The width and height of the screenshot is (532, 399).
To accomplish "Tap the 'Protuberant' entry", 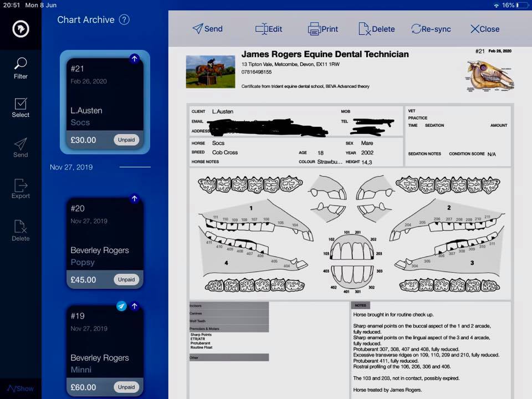I will pos(200,343).
